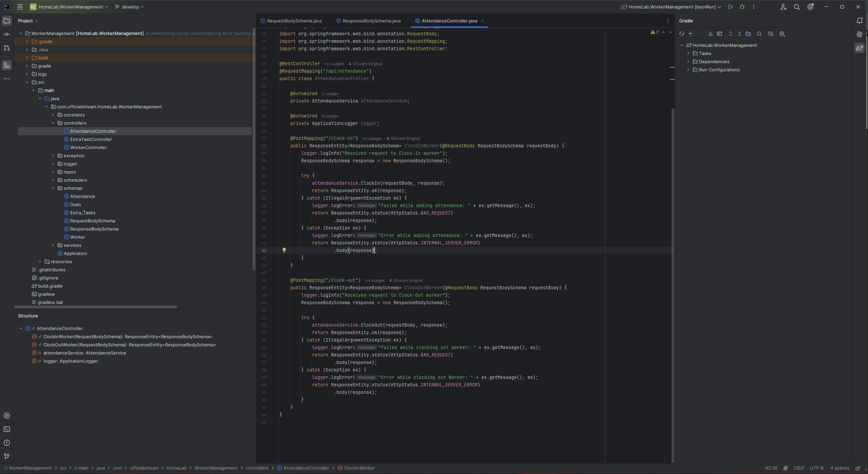868x474 pixels.
Task: Open the Project tool window icon
Action: pos(7,21)
